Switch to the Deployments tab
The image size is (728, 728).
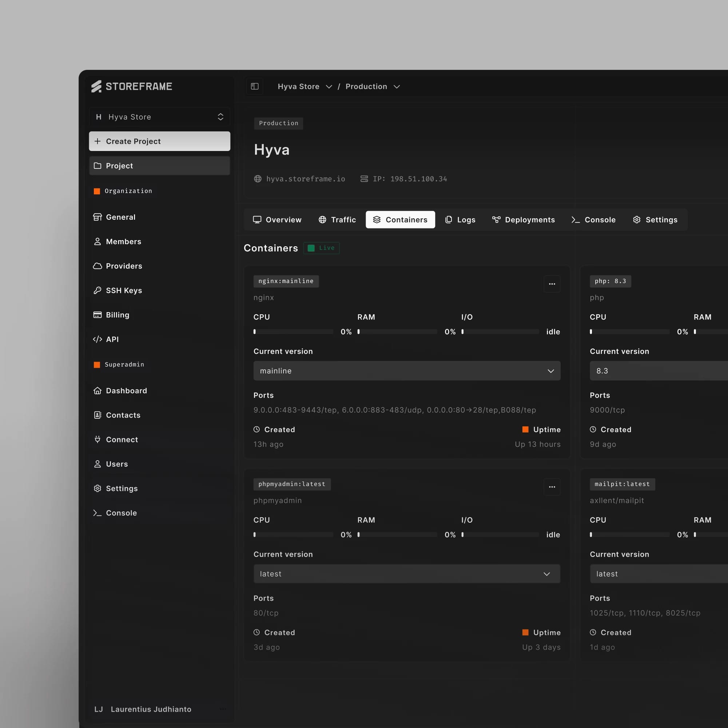[x=524, y=220]
